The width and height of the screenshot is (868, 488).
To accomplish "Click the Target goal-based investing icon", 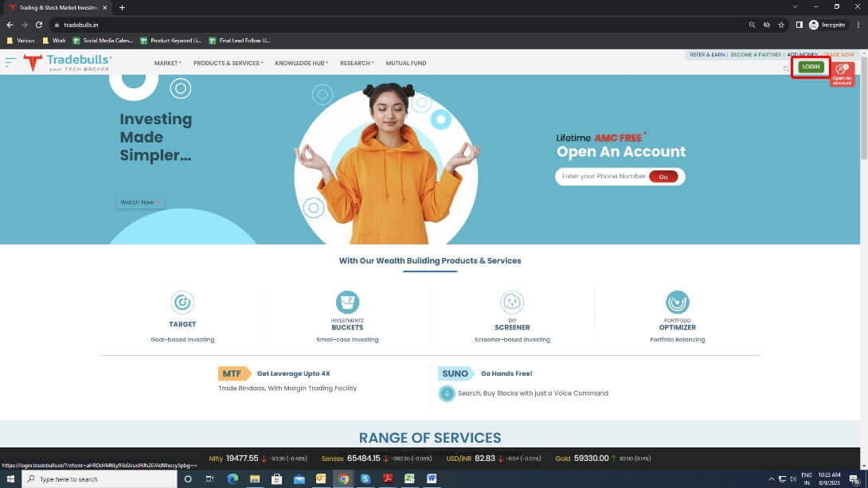I will click(x=182, y=303).
